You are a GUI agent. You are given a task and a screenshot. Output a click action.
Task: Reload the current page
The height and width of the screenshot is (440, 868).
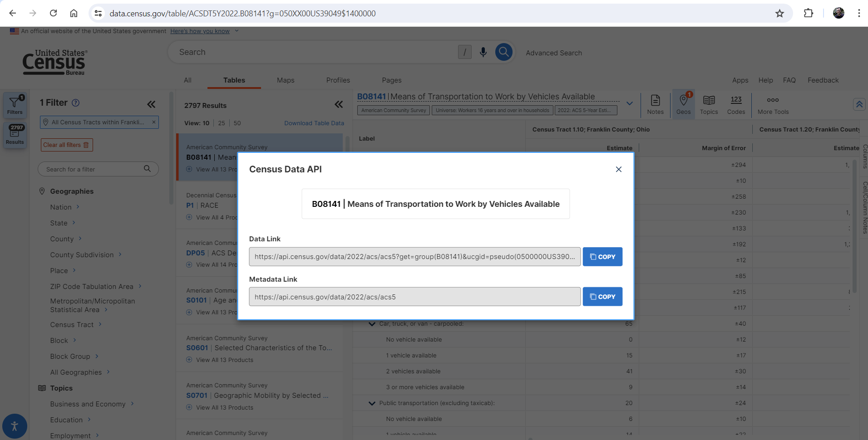(54, 13)
